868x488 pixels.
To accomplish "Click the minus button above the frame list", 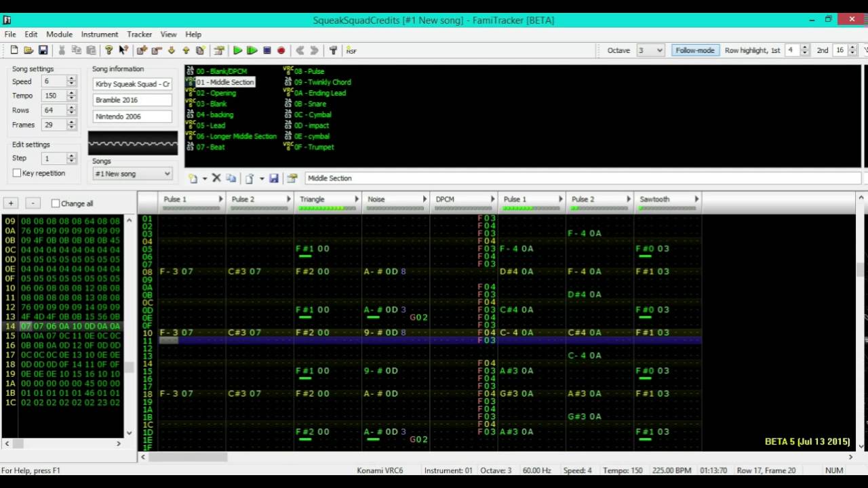I will pos(33,203).
